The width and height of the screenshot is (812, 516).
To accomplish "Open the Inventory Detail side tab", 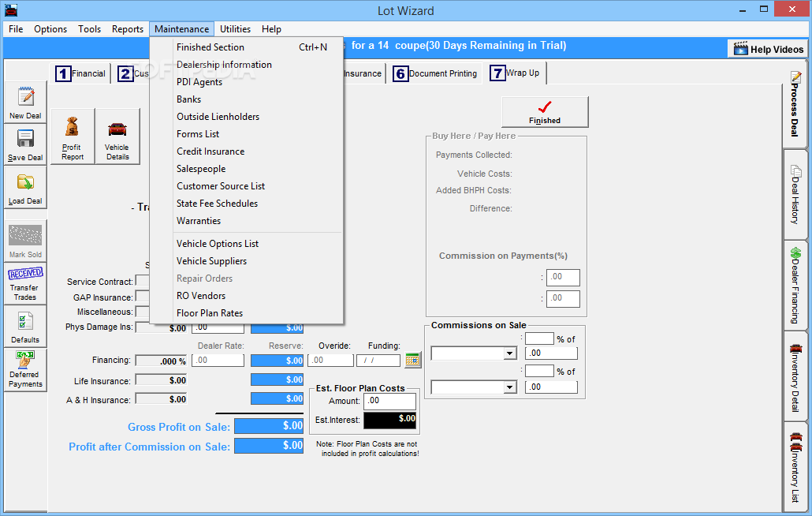I will (x=795, y=376).
